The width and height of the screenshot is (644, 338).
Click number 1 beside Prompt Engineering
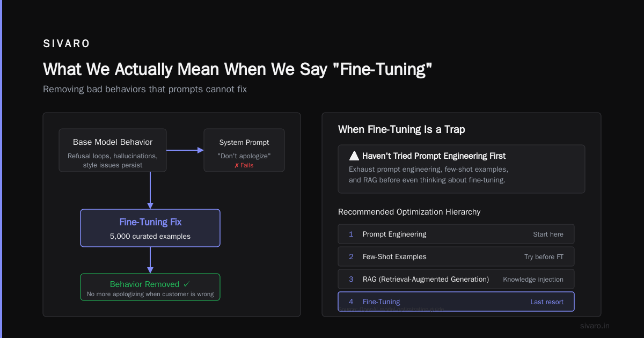(351, 234)
